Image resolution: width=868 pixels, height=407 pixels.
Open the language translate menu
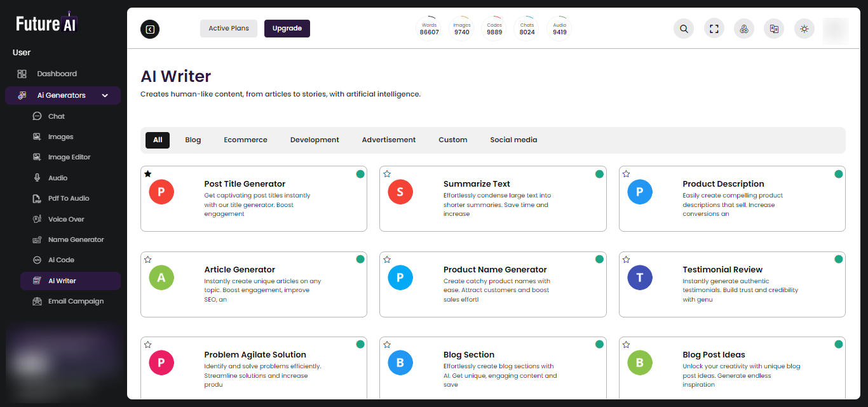click(x=773, y=28)
